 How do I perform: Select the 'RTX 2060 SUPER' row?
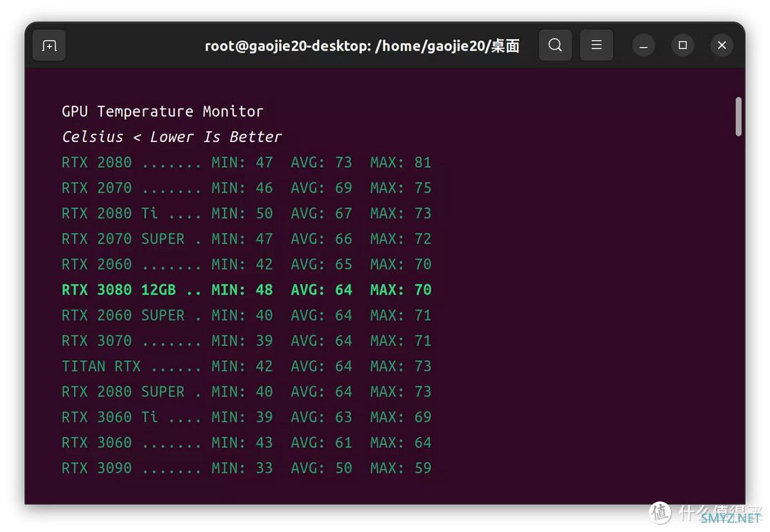click(x=247, y=315)
